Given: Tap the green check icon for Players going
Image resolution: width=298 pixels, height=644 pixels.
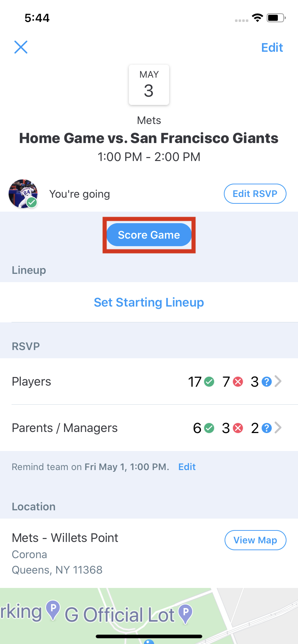Looking at the screenshot, I should click(x=209, y=381).
